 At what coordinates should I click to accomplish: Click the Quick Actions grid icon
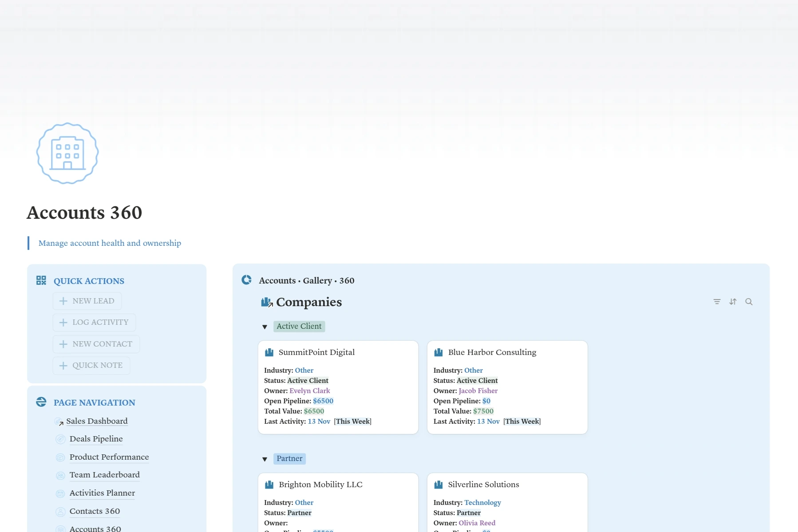41,280
